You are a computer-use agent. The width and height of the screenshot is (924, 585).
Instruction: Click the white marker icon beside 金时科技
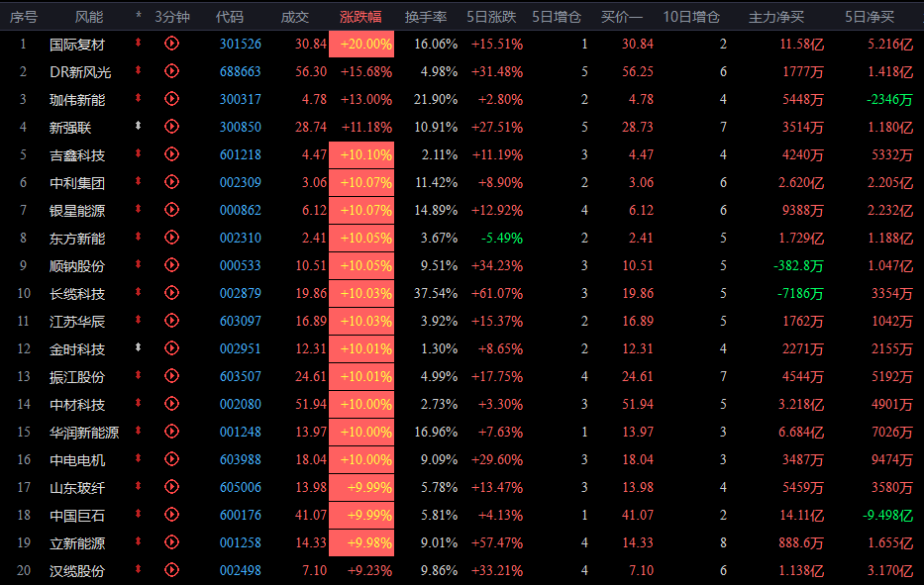[138, 347]
